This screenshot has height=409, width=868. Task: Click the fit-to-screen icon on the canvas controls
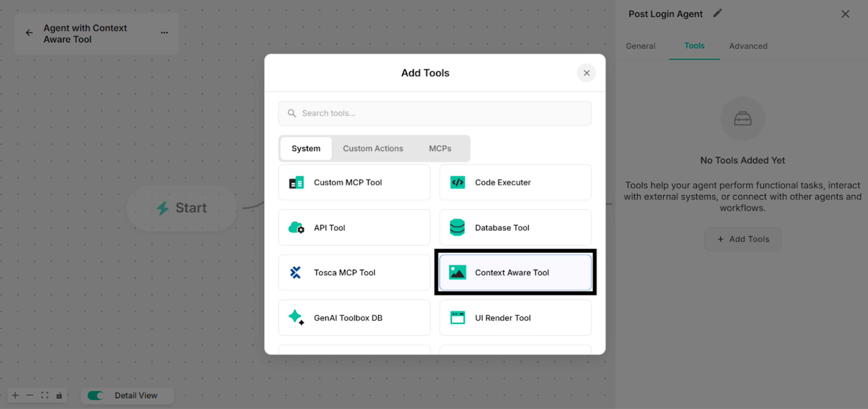point(45,395)
